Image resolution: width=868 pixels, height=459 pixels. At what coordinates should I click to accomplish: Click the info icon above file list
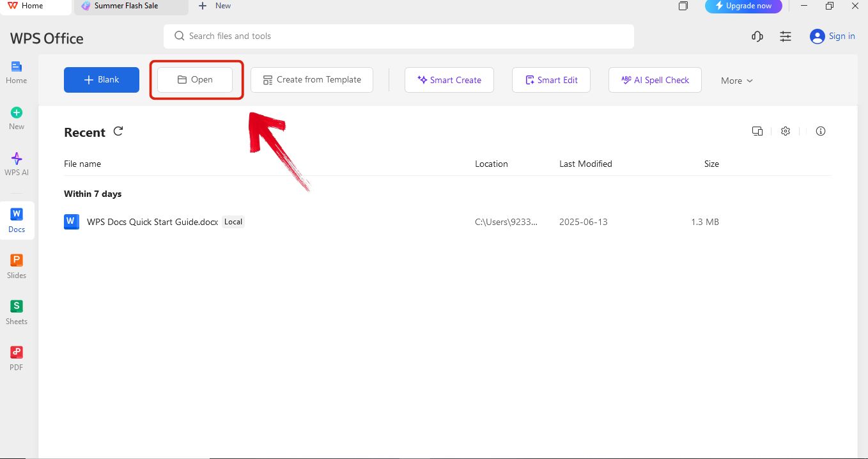pyautogui.click(x=821, y=131)
